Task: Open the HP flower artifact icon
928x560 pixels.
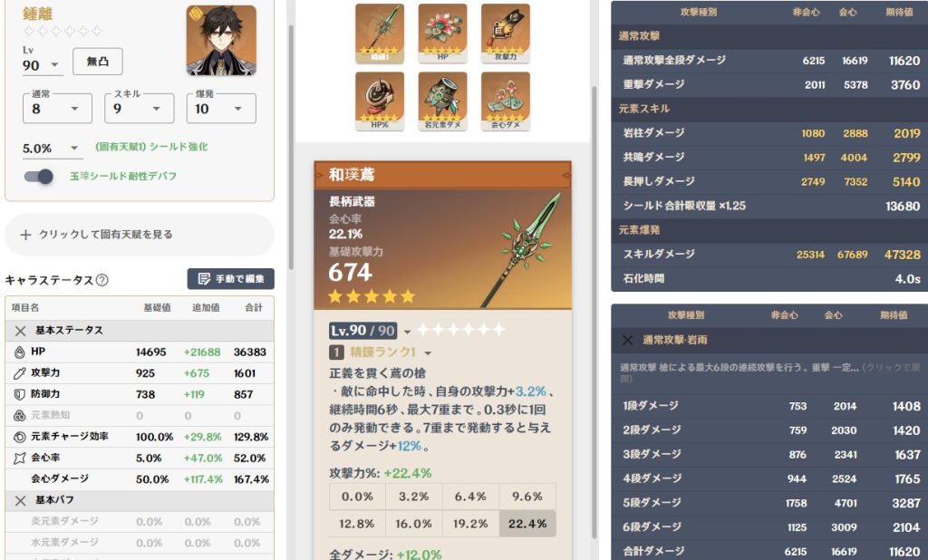Action: [x=442, y=34]
